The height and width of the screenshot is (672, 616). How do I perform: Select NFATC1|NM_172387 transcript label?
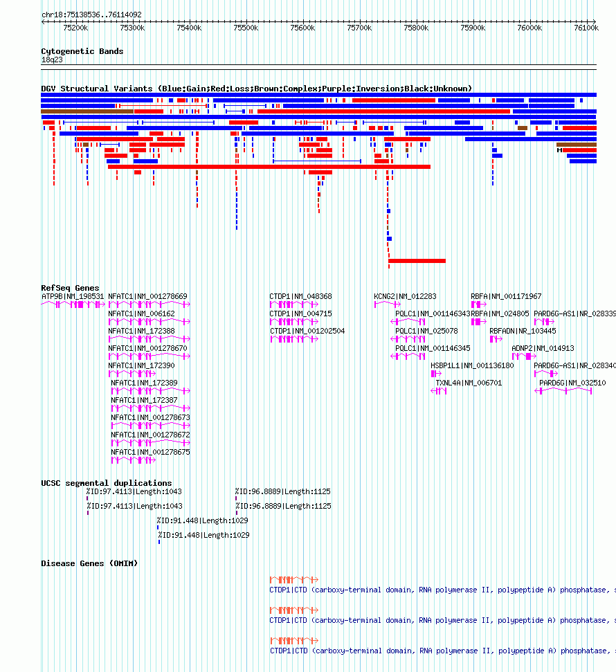[144, 400]
